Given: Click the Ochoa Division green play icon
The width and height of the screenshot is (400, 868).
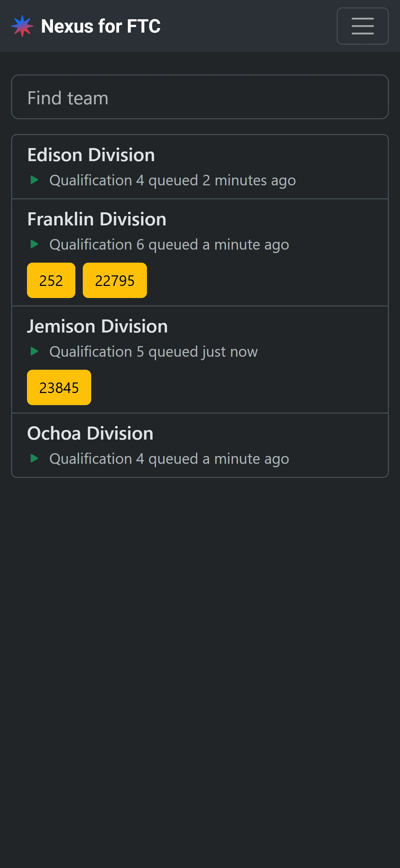Looking at the screenshot, I should coord(34,458).
